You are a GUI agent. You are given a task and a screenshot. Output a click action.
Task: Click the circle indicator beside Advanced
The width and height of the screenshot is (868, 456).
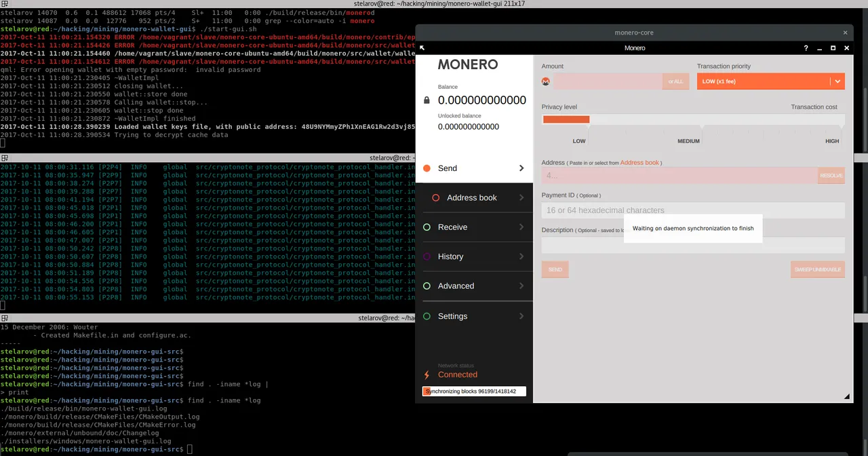point(427,286)
